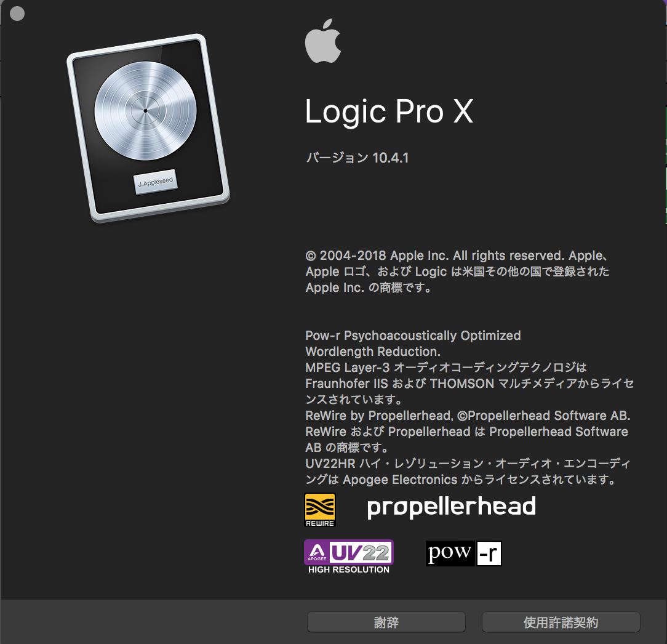Click the Apple logo above the title
Image resolution: width=667 pixels, height=644 pixels.
(323, 41)
